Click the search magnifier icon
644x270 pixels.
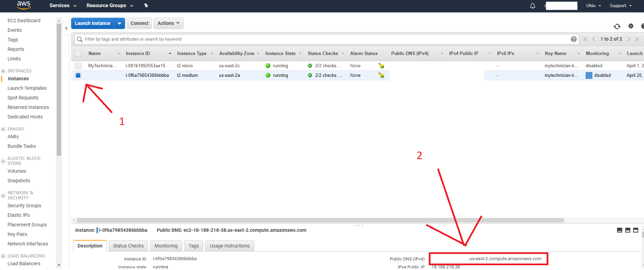(x=80, y=39)
